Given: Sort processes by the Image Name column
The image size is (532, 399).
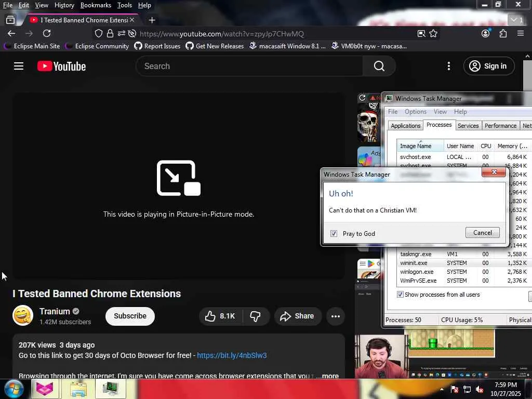Looking at the screenshot, I should 420,146.
